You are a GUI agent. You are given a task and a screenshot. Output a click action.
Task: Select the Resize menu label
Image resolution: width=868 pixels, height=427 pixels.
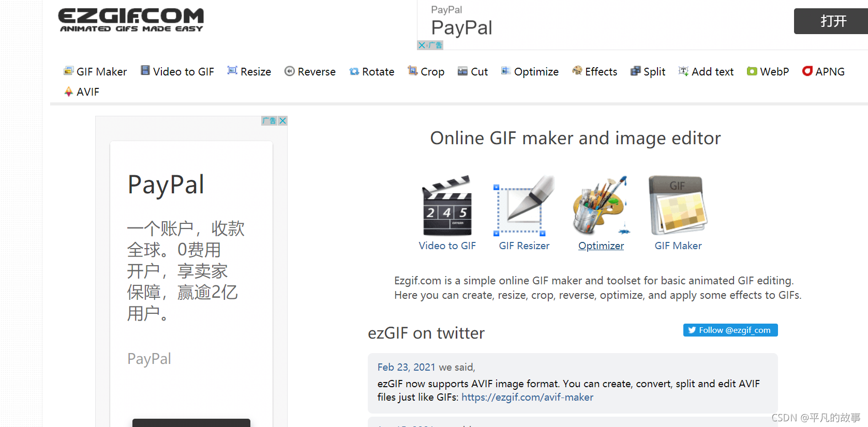point(256,72)
